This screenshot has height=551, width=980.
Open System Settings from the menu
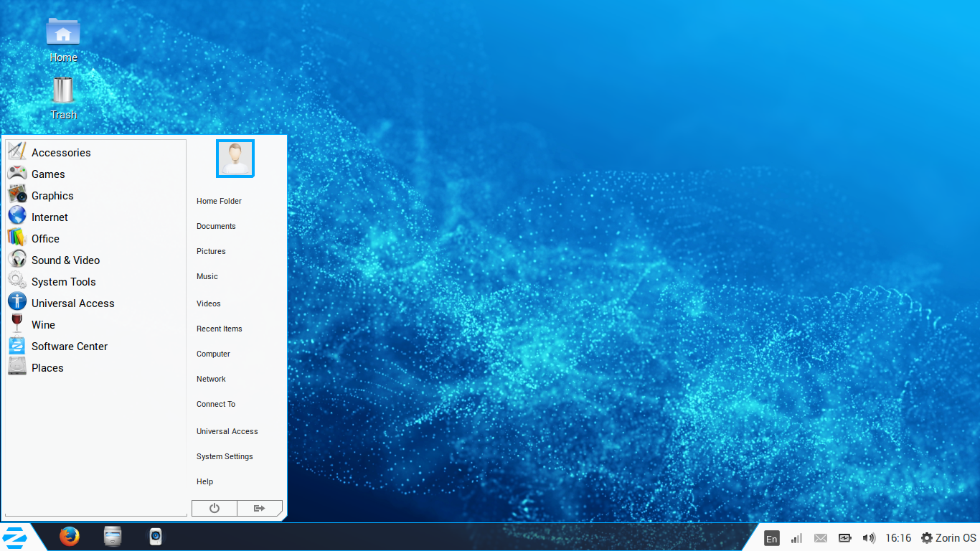[x=225, y=456]
